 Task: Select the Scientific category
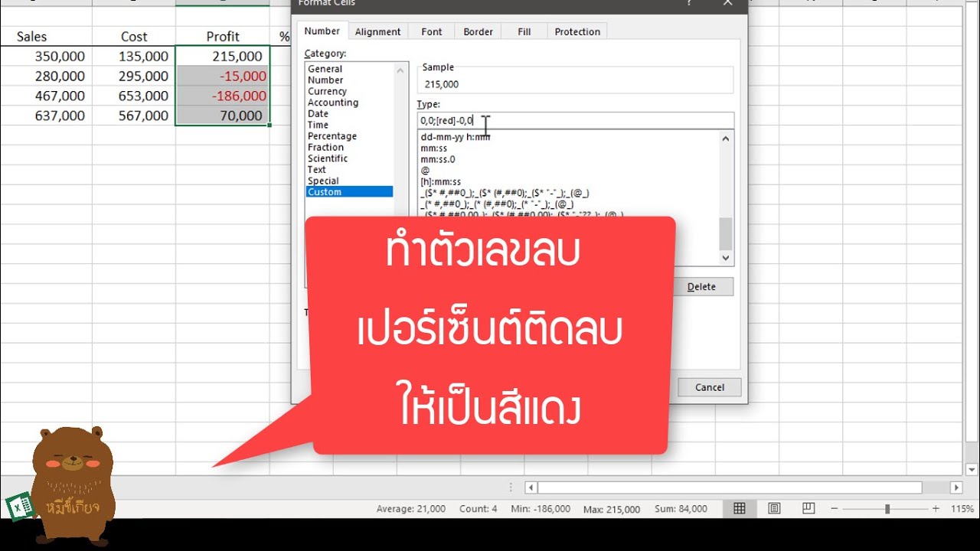click(x=327, y=158)
